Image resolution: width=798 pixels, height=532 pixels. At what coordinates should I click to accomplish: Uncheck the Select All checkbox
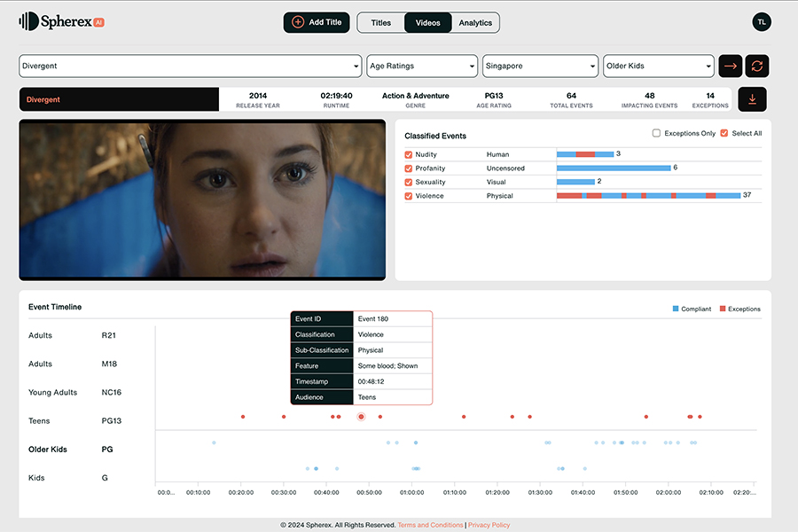pos(724,134)
